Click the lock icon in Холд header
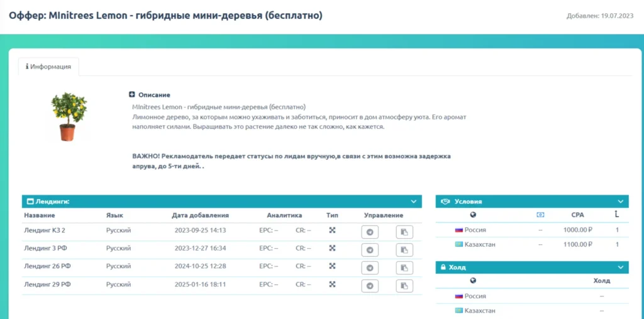The image size is (644, 319). 443,268
